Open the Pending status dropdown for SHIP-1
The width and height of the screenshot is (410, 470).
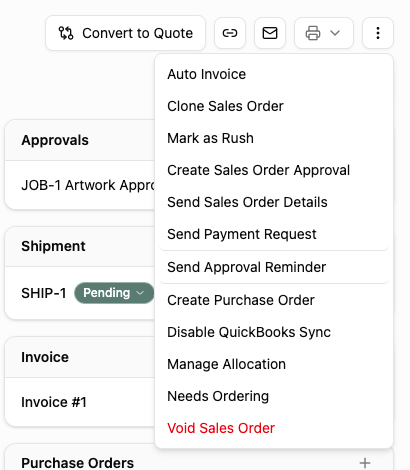[x=114, y=293]
